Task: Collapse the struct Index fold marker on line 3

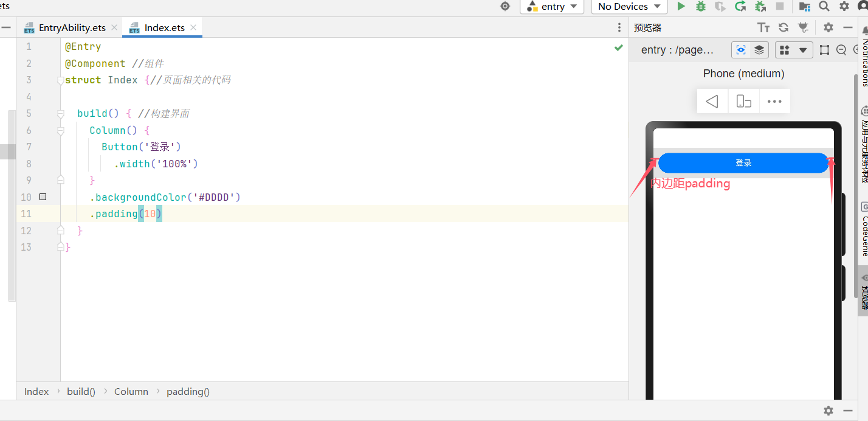Action: click(x=60, y=80)
